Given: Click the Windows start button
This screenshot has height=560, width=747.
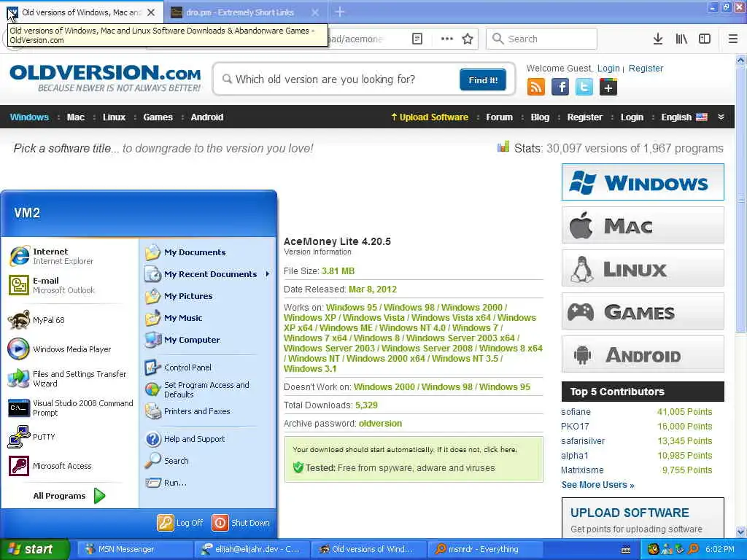Looking at the screenshot, I should coord(34,549).
